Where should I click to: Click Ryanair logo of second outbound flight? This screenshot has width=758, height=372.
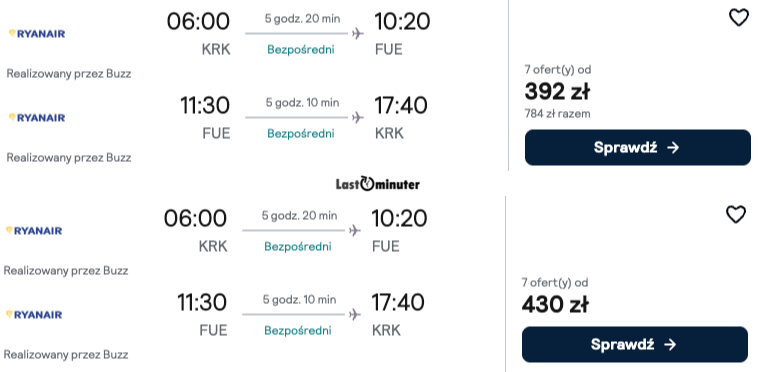pyautogui.click(x=34, y=231)
